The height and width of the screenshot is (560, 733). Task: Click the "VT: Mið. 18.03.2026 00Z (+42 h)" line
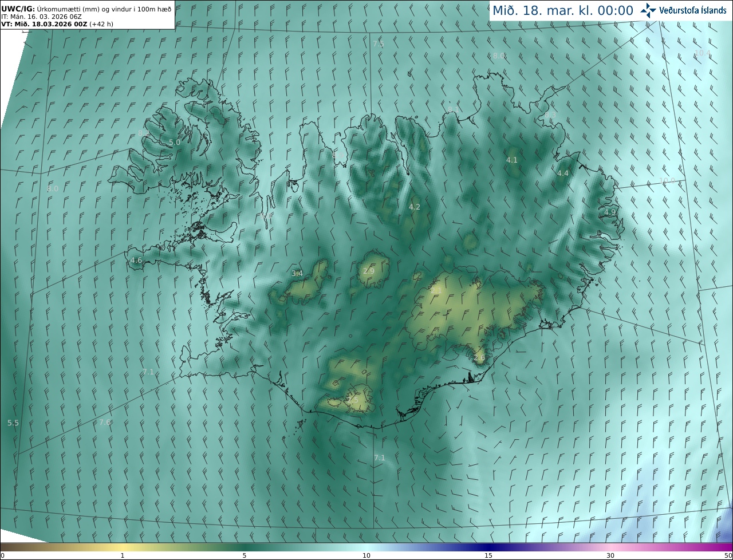pyautogui.click(x=57, y=24)
